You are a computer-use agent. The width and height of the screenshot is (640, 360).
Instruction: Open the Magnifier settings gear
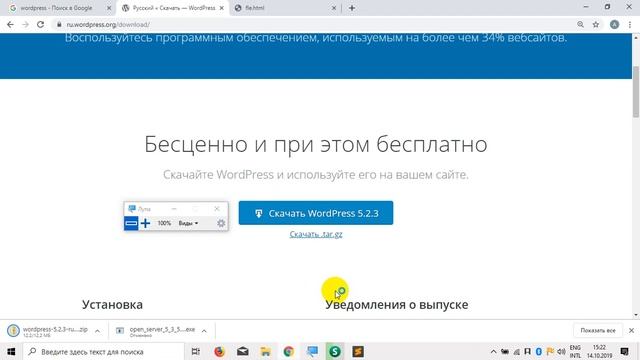tap(221, 223)
